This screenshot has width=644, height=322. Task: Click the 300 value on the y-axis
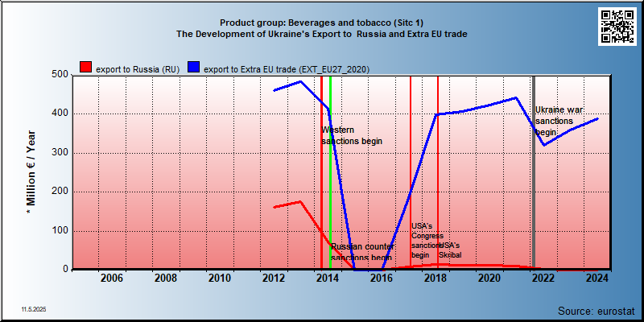pyautogui.click(x=60, y=153)
